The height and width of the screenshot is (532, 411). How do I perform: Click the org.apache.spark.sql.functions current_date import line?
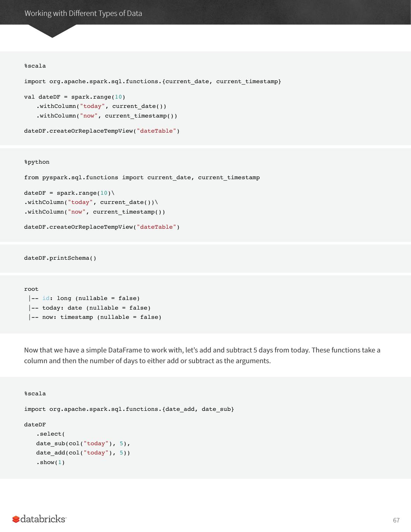point(152,82)
